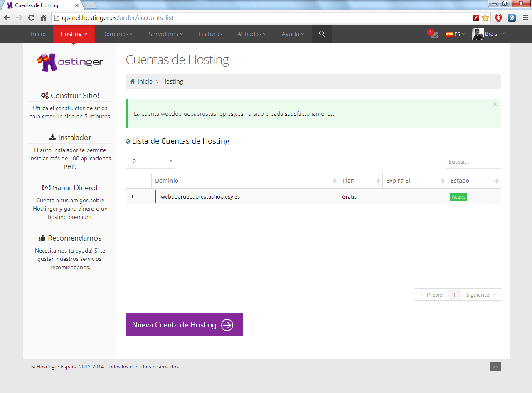The height and width of the screenshot is (393, 532).
Task: Click the back-to-top arrow in the footer
Action: 495,366
